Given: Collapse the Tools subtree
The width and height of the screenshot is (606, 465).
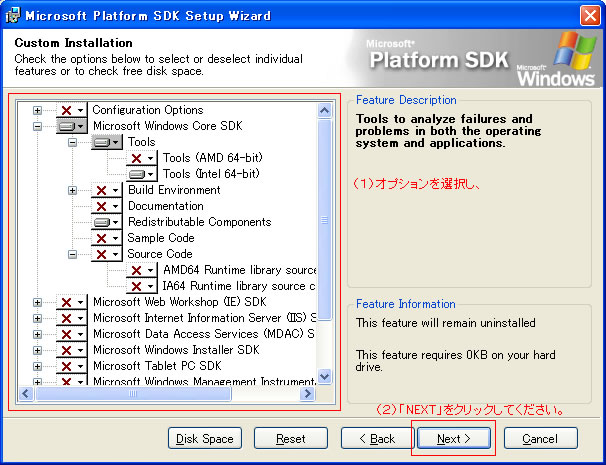Looking at the screenshot, I should coord(72,142).
